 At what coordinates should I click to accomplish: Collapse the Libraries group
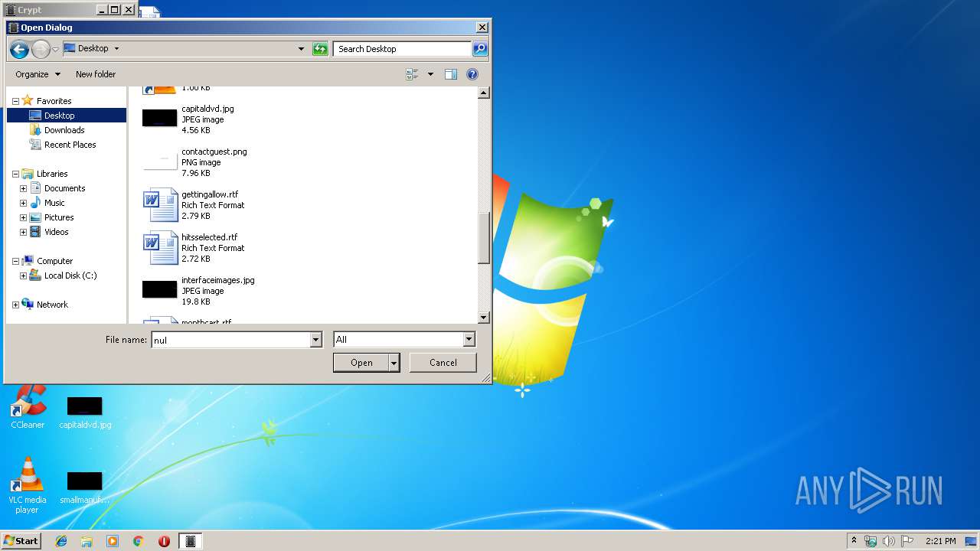[x=15, y=174]
